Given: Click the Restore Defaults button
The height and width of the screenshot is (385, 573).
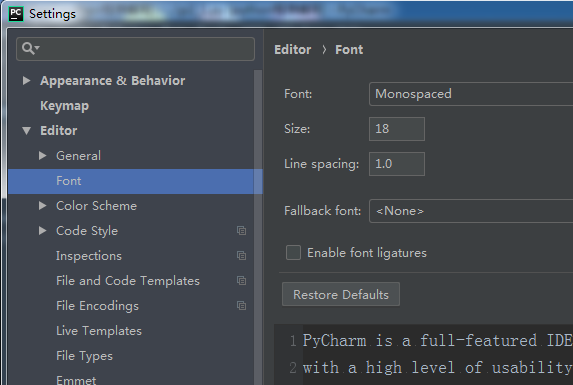Looking at the screenshot, I should point(341,294).
